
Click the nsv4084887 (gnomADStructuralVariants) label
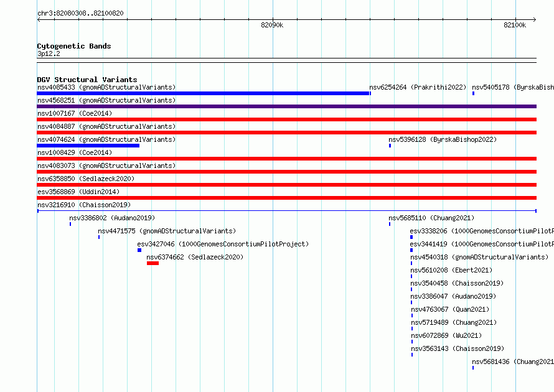click(106, 126)
